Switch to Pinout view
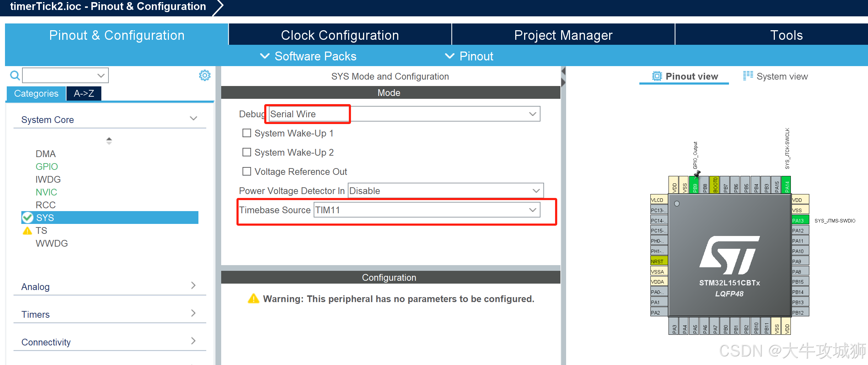Viewport: 868px width, 365px height. click(685, 76)
